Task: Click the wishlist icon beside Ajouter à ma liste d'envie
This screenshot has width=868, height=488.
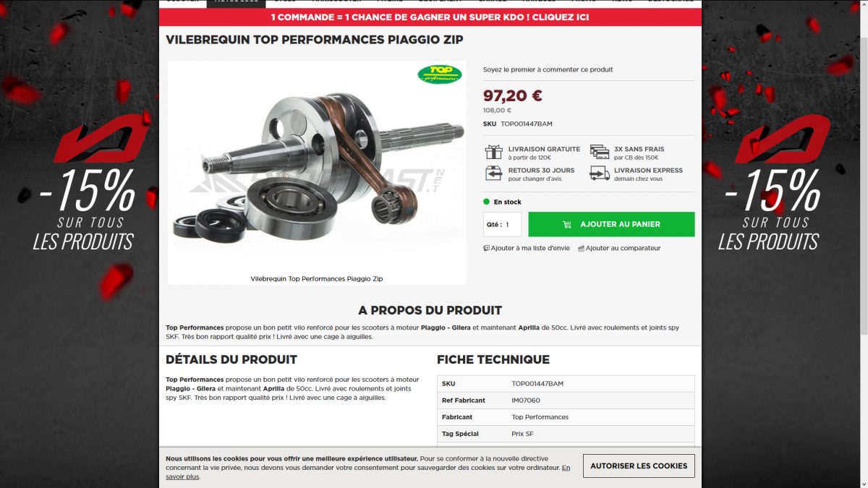Action: pos(486,248)
